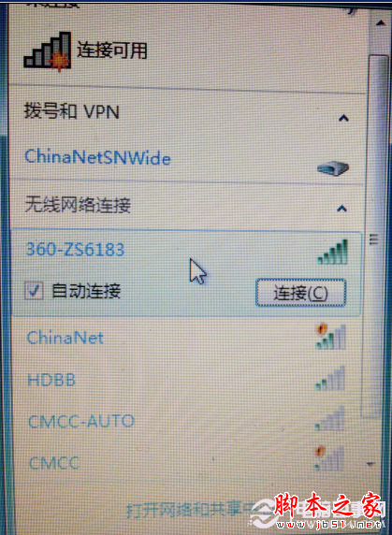Click the scrollbar up arrow
This screenshot has width=392, height=535.
(x=380, y=23)
